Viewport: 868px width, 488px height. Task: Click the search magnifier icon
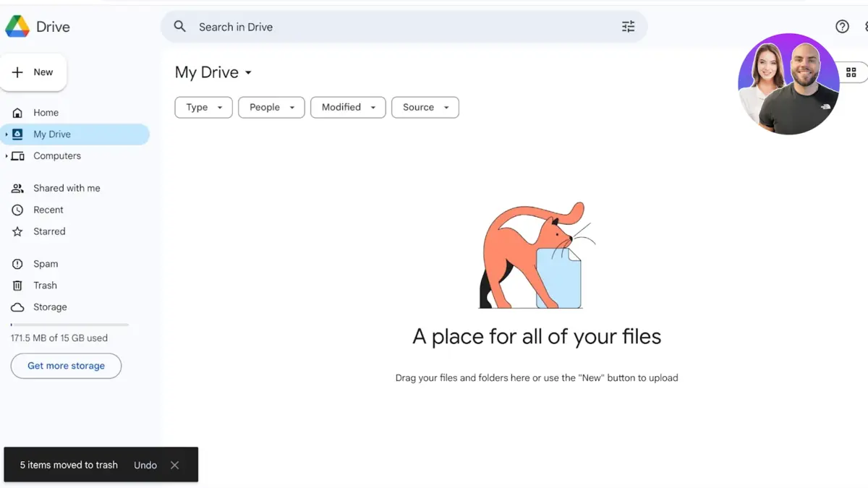pos(180,27)
